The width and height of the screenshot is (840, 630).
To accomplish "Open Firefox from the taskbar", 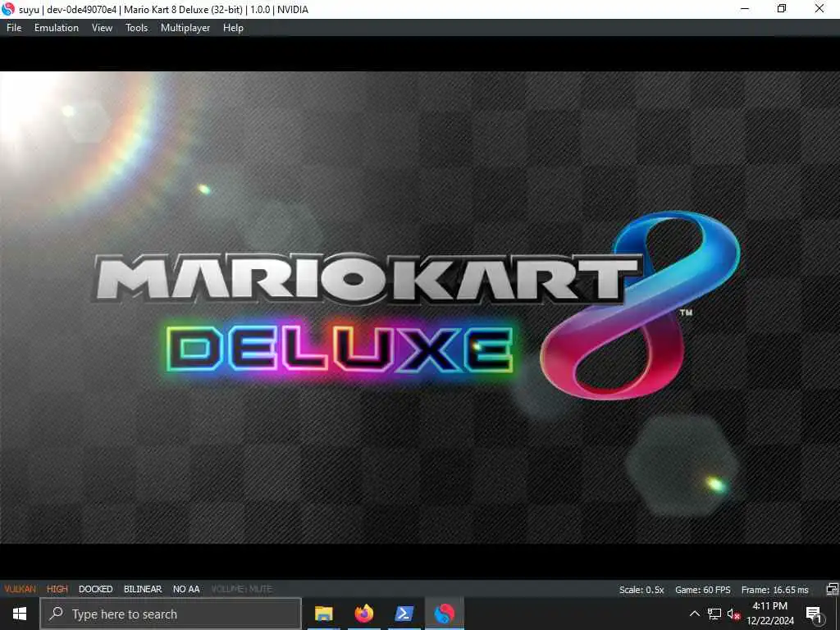I will tap(363, 614).
